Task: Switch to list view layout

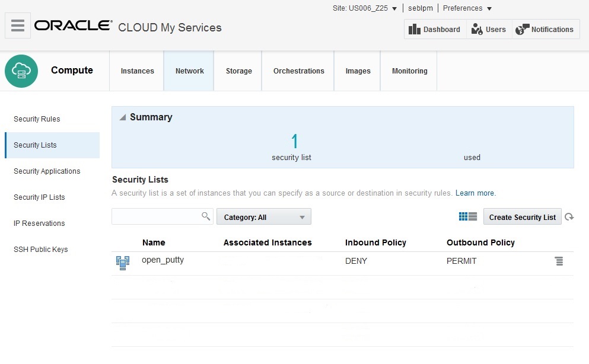Action: click(x=473, y=217)
